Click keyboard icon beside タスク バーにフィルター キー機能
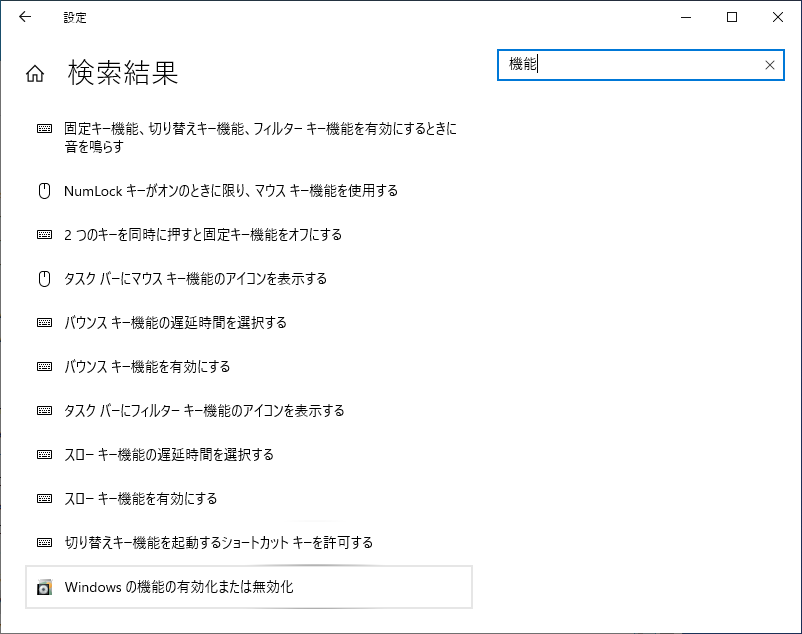 [44, 411]
